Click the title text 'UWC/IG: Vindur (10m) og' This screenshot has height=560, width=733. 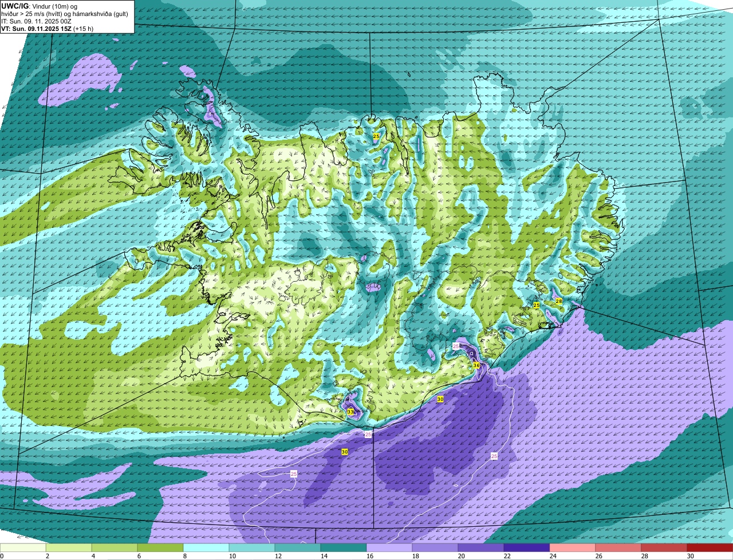pos(40,6)
